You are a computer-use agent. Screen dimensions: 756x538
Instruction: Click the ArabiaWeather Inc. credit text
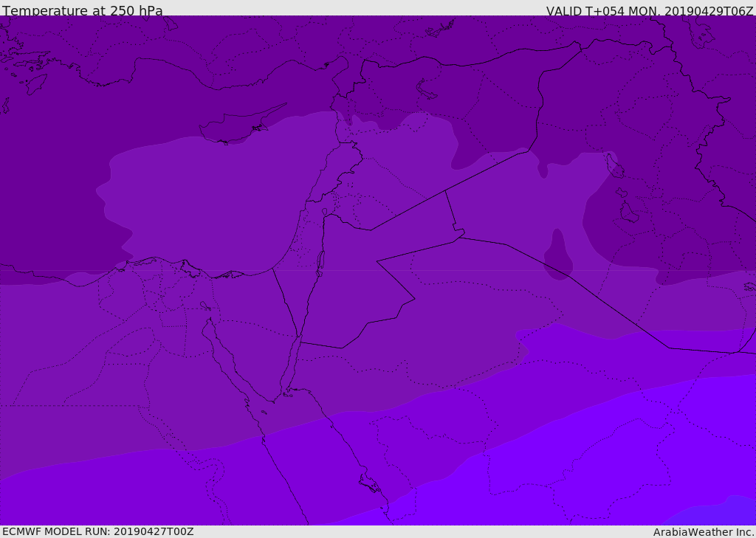coord(704,531)
